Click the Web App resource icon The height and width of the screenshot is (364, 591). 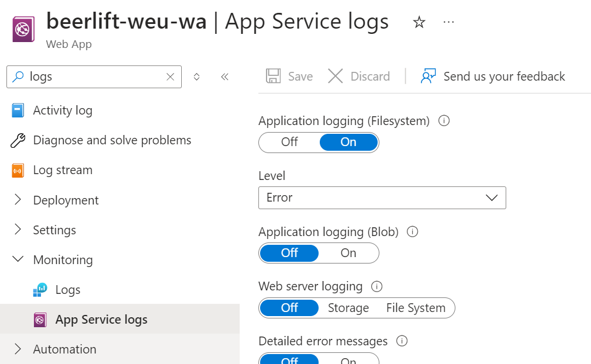tap(23, 27)
